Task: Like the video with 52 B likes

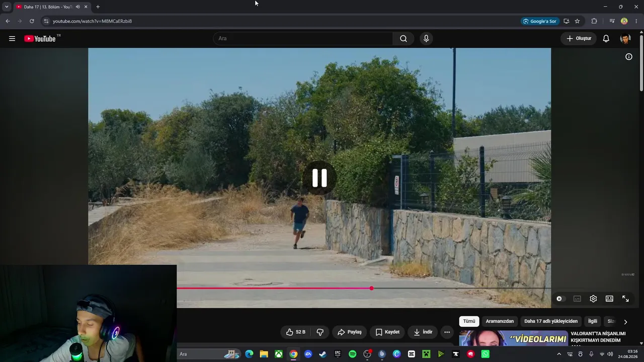Action: [x=296, y=332]
